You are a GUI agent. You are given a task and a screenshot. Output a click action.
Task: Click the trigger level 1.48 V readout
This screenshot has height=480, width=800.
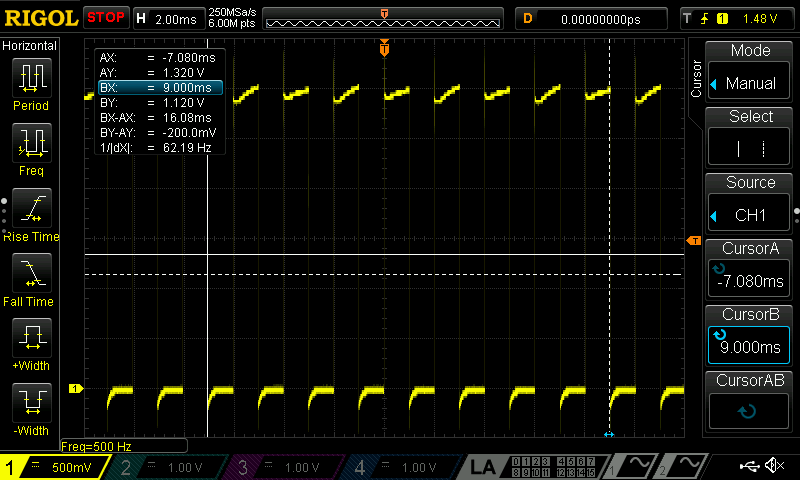tap(760, 19)
